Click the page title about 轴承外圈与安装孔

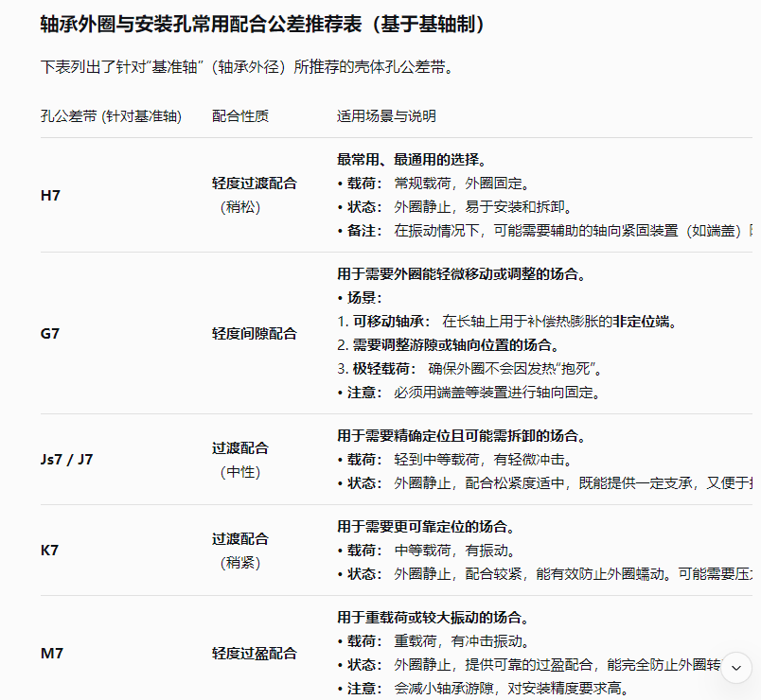click(x=263, y=25)
